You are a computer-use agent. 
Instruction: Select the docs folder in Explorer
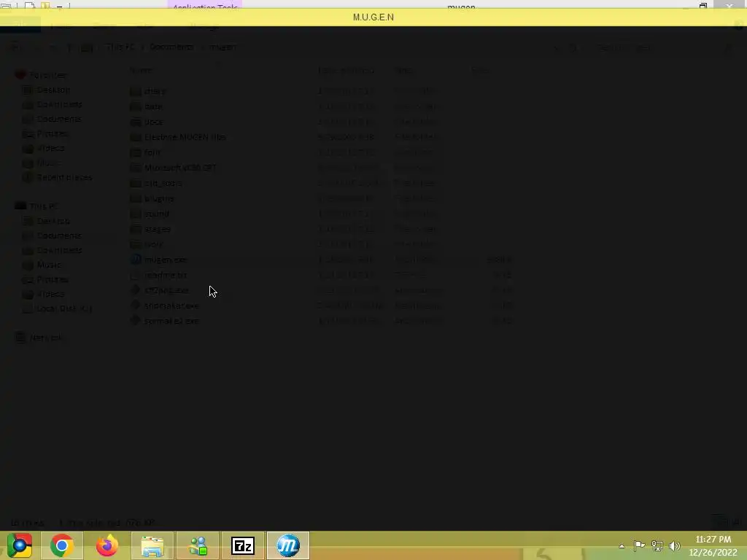pos(153,122)
